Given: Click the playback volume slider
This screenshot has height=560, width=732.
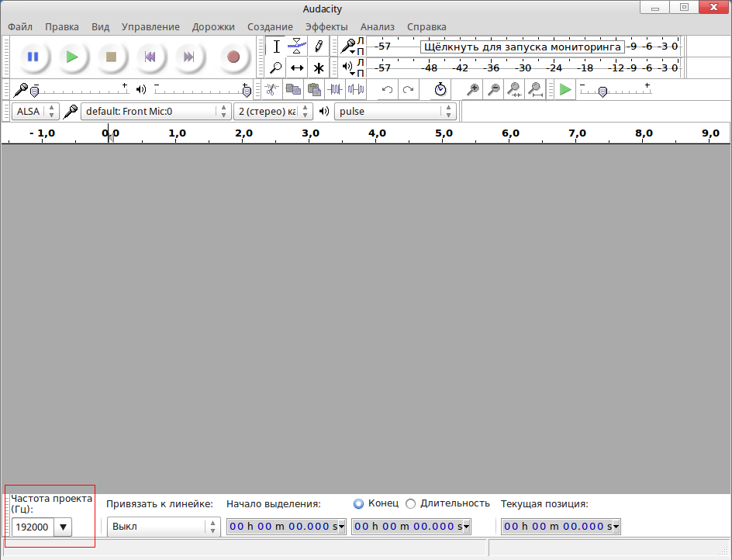Looking at the screenshot, I should click(x=200, y=90).
